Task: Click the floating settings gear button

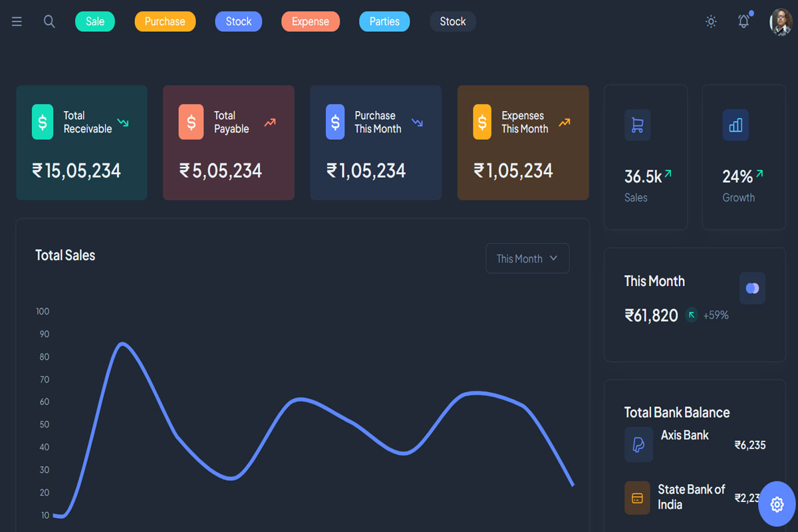Action: 776,504
